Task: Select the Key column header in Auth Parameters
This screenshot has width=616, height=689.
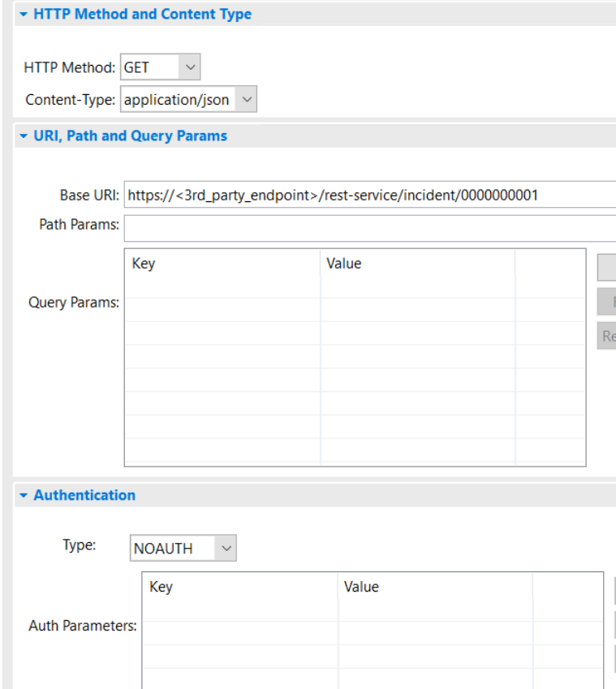Action: coord(240,587)
